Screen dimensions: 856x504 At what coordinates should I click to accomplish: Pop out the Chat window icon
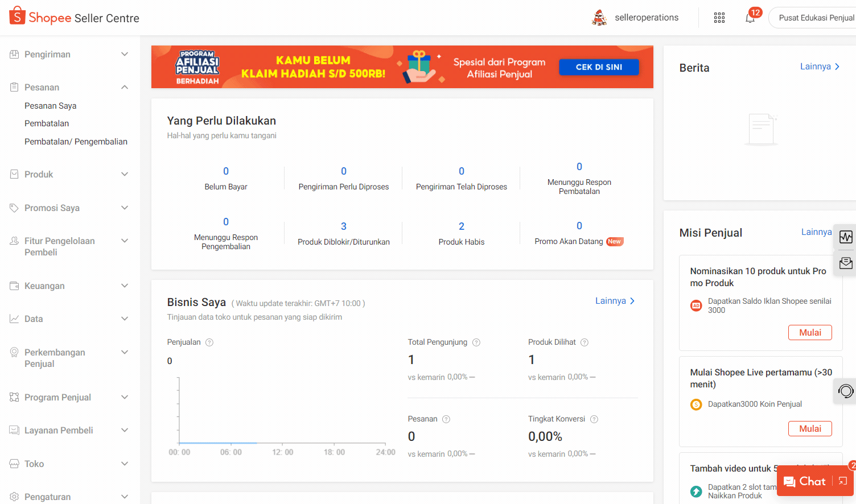[x=843, y=481]
